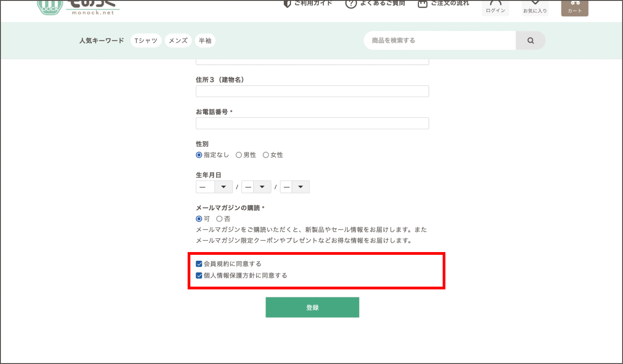
Task: Click the Tシャツ popular keyword tag
Action: [x=146, y=40]
